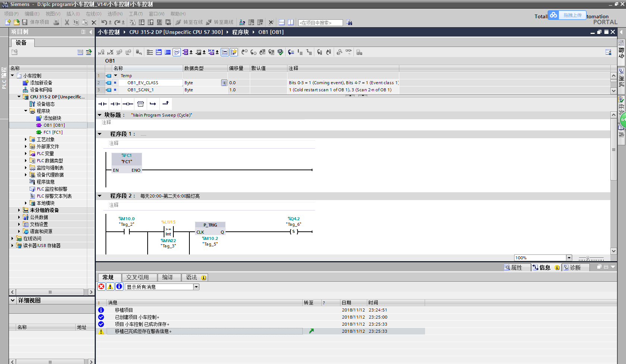
Task: Collapse the 程序块 folder in tree
Action: tap(26, 111)
